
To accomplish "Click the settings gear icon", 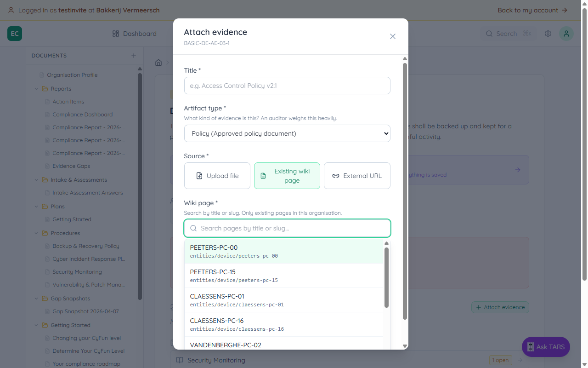I will point(548,33).
